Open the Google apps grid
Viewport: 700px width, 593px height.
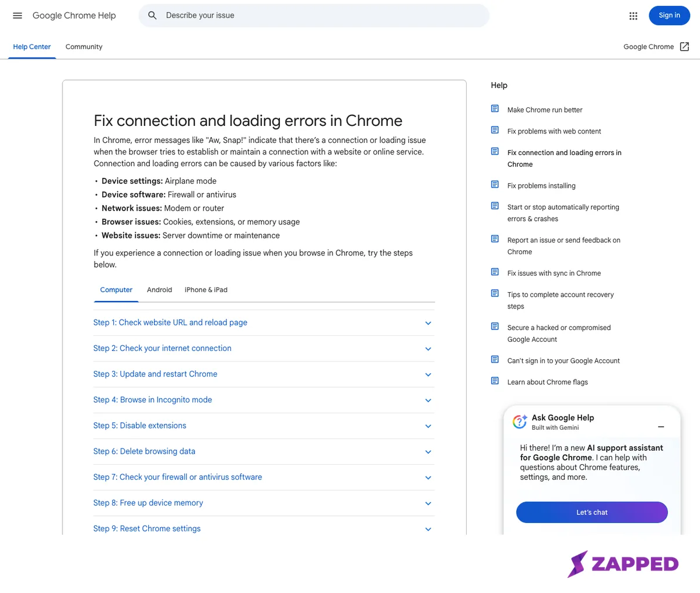click(x=633, y=16)
